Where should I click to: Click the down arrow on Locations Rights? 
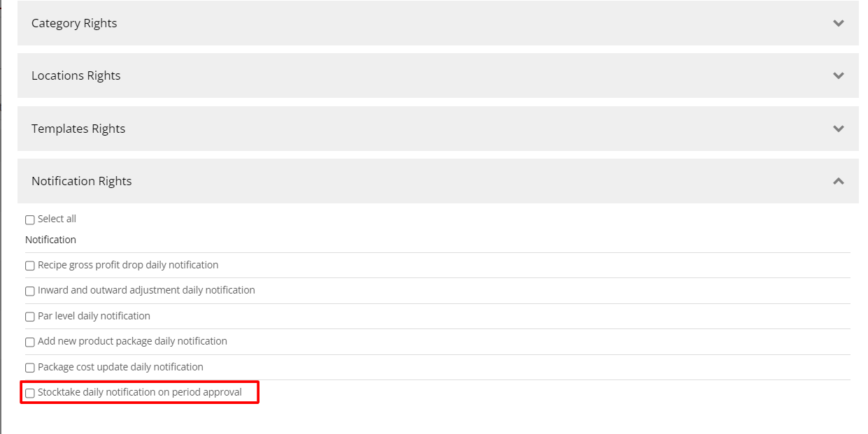839,75
